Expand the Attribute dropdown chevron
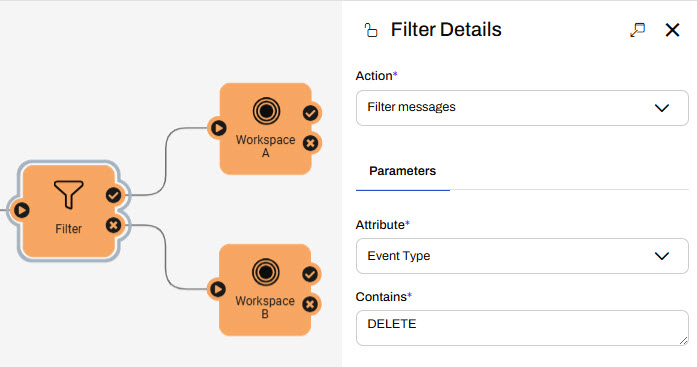 pos(662,256)
